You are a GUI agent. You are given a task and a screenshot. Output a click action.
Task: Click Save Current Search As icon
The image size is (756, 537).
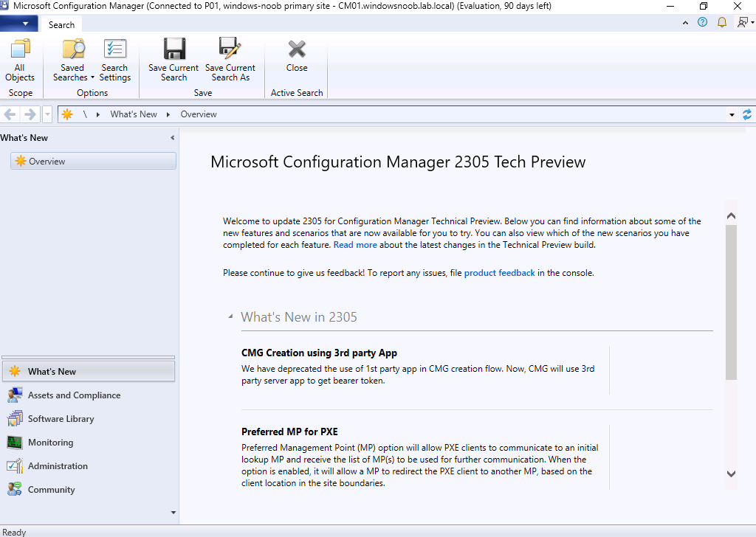pos(230,49)
